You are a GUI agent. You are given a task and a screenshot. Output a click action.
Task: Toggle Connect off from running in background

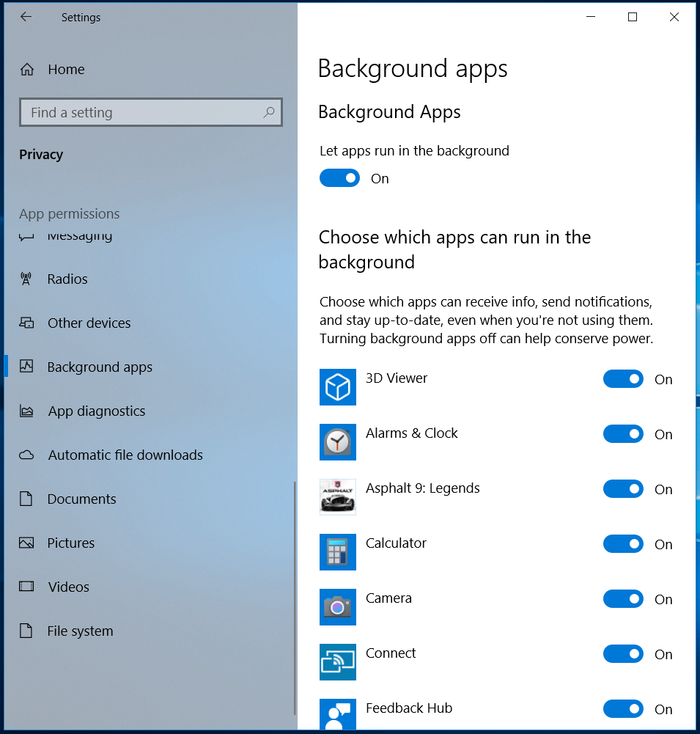point(623,653)
